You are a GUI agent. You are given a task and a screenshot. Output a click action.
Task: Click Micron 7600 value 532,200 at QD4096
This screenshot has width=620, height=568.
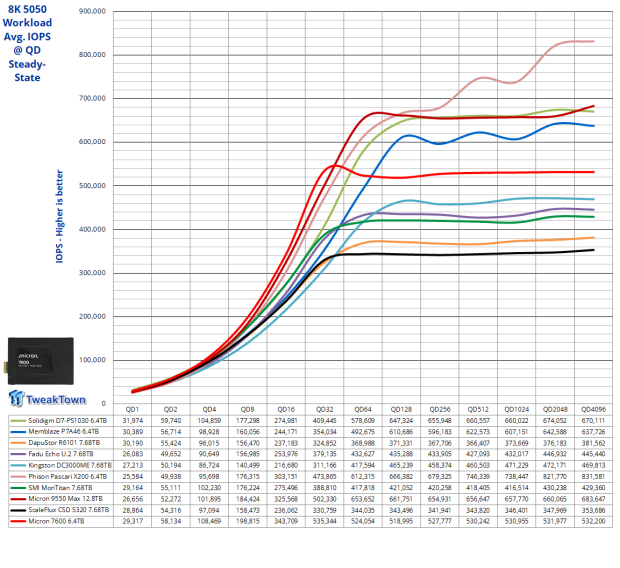[x=593, y=521]
